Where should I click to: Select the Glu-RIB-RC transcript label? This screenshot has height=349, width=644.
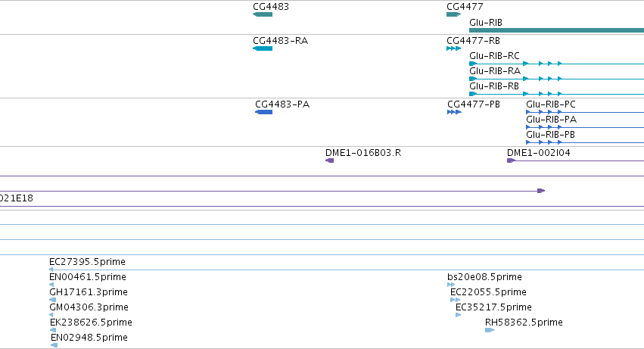[x=494, y=56]
